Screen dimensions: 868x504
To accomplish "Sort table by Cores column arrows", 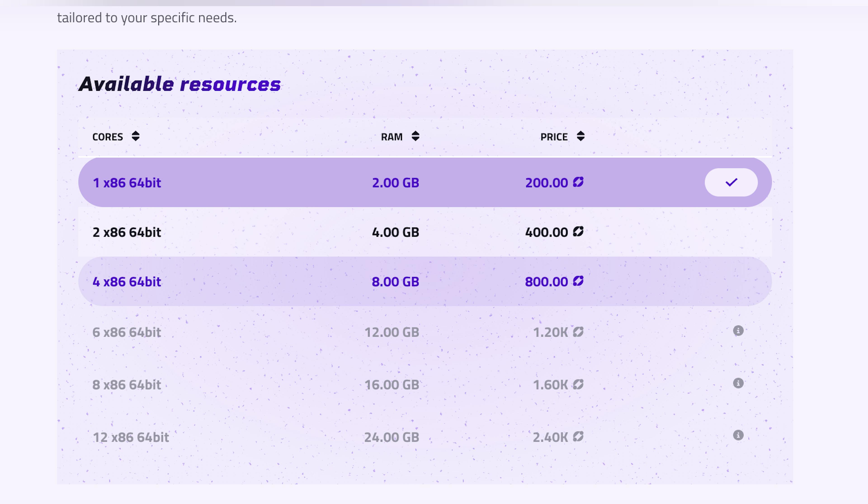I will point(135,136).
